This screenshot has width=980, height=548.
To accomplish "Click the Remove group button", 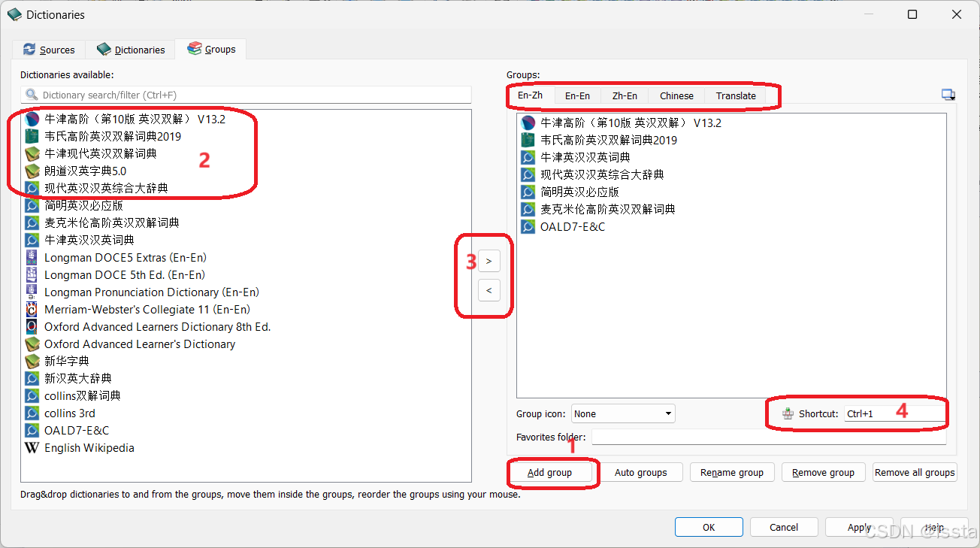I will [824, 472].
